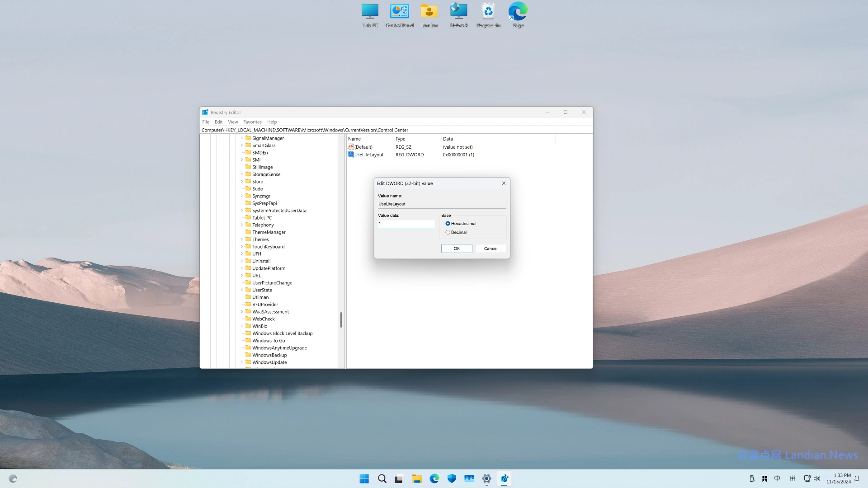Open the View menu in Registry Editor

point(232,122)
